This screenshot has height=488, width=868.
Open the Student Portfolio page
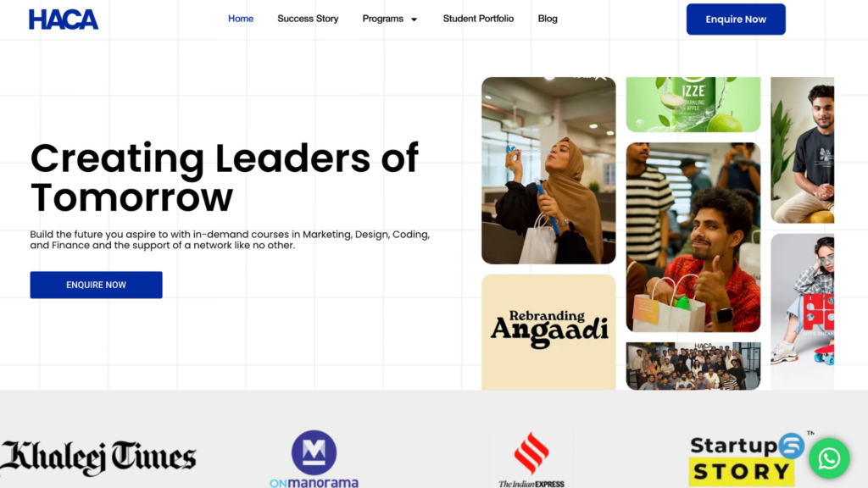pos(478,19)
